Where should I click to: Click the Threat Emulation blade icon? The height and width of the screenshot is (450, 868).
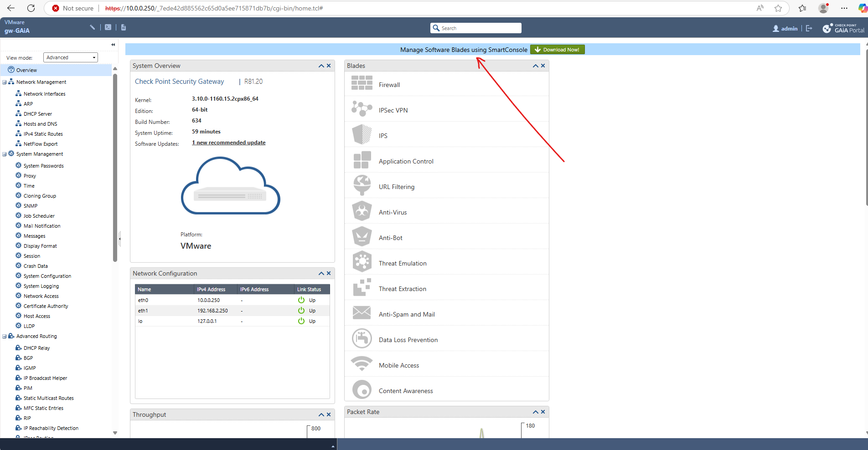tap(362, 262)
